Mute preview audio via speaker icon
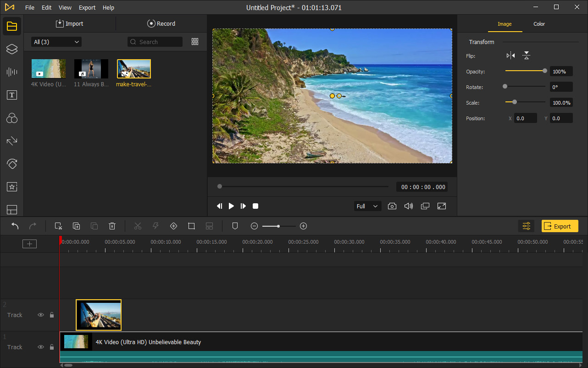The image size is (588, 368). pos(409,206)
